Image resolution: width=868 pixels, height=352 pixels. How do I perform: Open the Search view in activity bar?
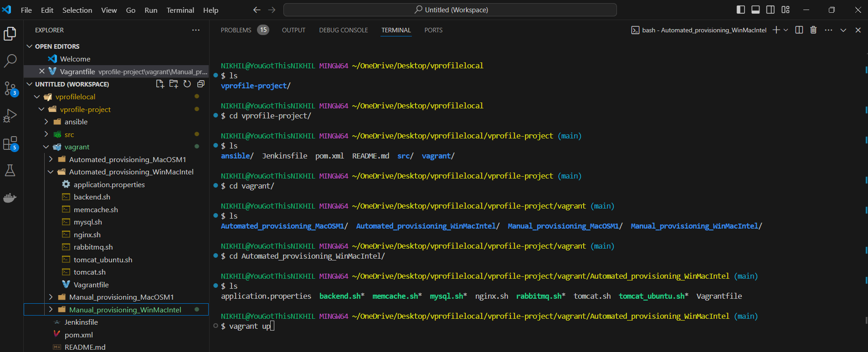(10, 61)
